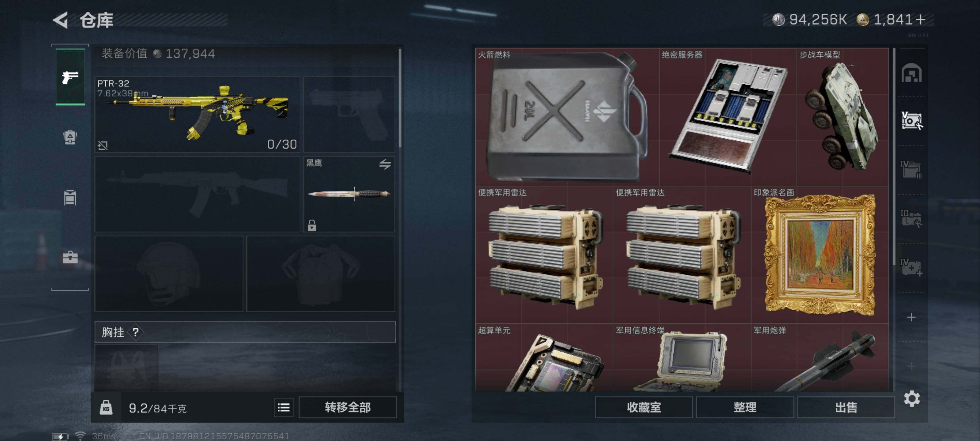Open warehouse settings gear
Image resolution: width=980 pixels, height=441 pixels.
click(x=911, y=398)
